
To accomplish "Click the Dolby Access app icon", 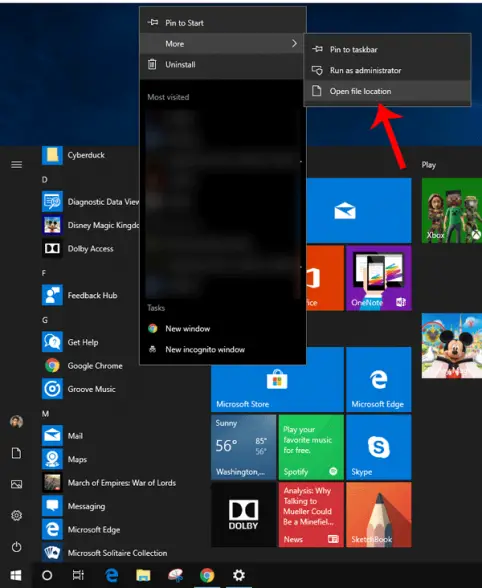I will (52, 248).
